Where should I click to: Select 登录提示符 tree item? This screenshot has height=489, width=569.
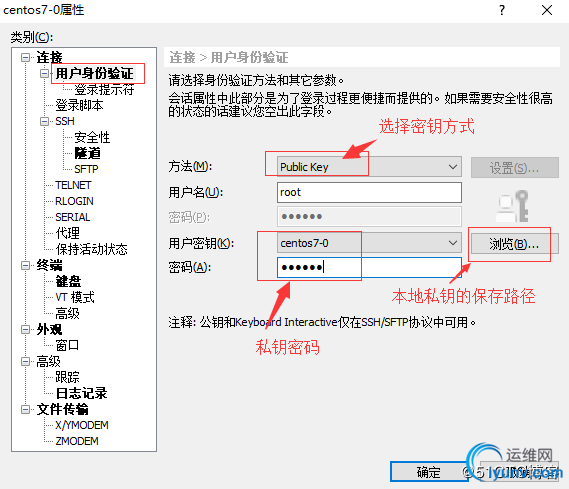pyautogui.click(x=104, y=89)
